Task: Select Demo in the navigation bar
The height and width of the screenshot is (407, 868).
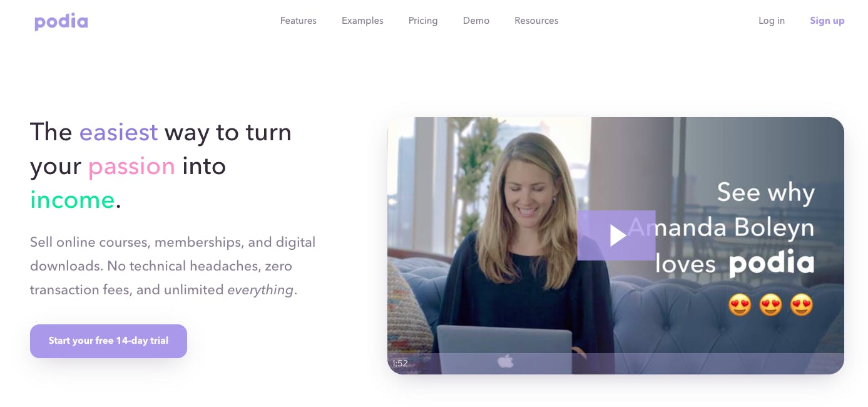Action: [476, 21]
